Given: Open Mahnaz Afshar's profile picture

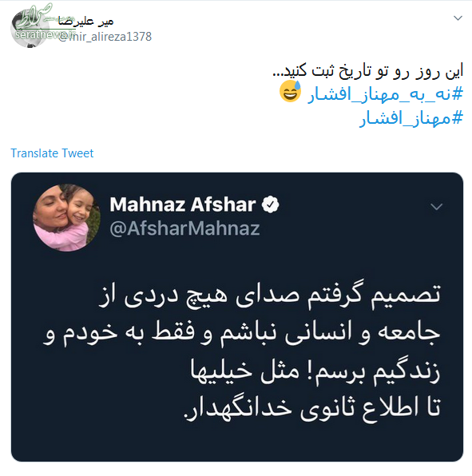Looking at the screenshot, I should [66, 217].
